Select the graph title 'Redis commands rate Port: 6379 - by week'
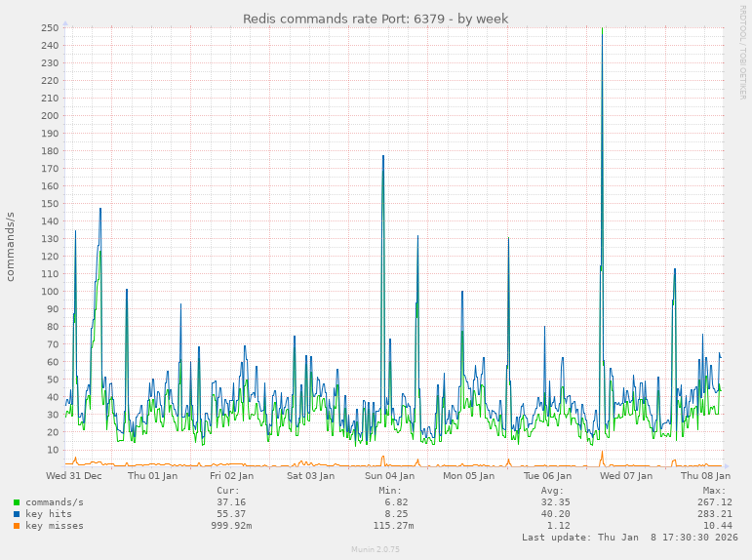The image size is (752, 560). click(x=376, y=19)
